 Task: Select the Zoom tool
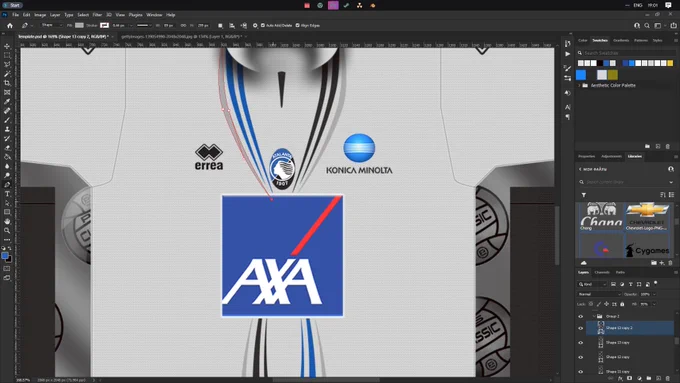click(x=7, y=230)
